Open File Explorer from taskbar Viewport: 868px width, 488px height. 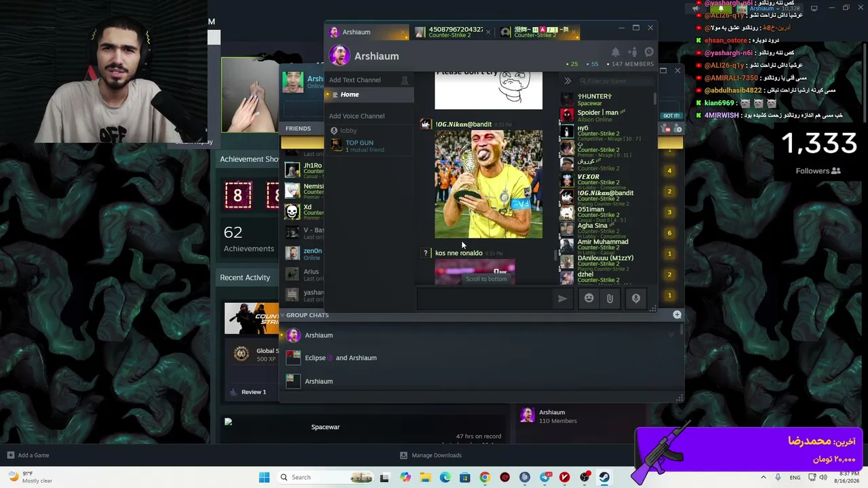tap(425, 477)
